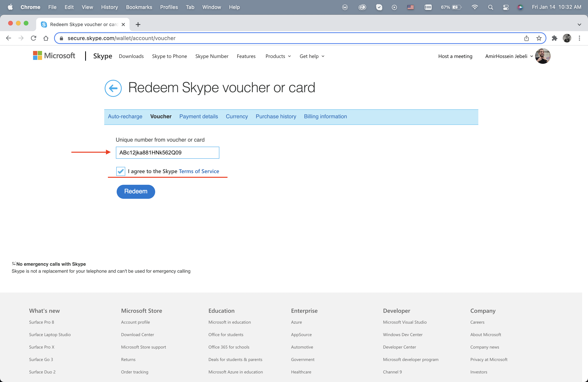The height and width of the screenshot is (382, 588).
Task: Click the Redeem button
Action: pyautogui.click(x=136, y=192)
